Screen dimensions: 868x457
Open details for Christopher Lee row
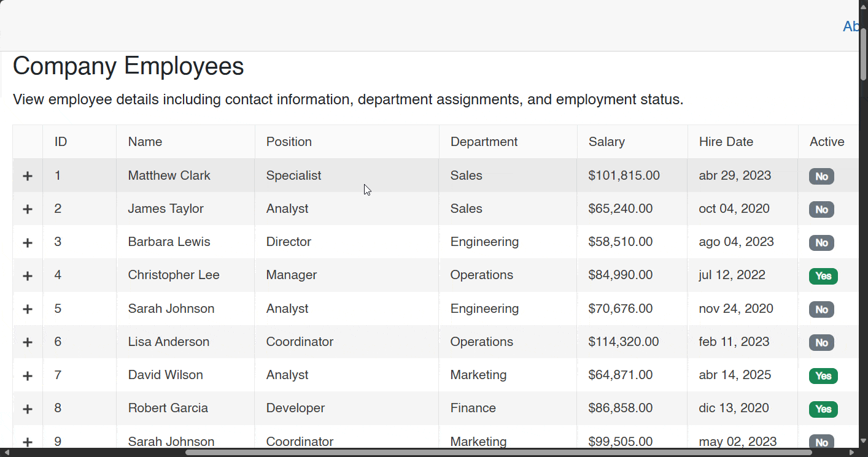point(28,275)
